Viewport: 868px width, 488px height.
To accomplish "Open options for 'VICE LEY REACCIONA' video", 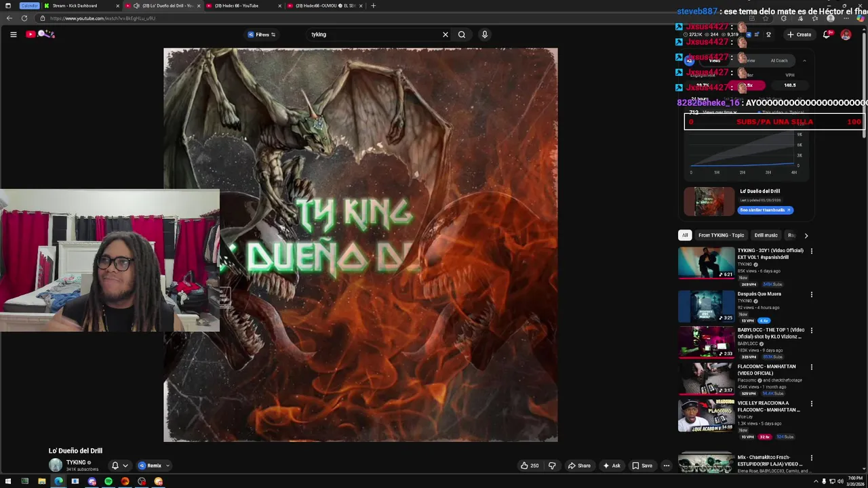I will pyautogui.click(x=811, y=404).
